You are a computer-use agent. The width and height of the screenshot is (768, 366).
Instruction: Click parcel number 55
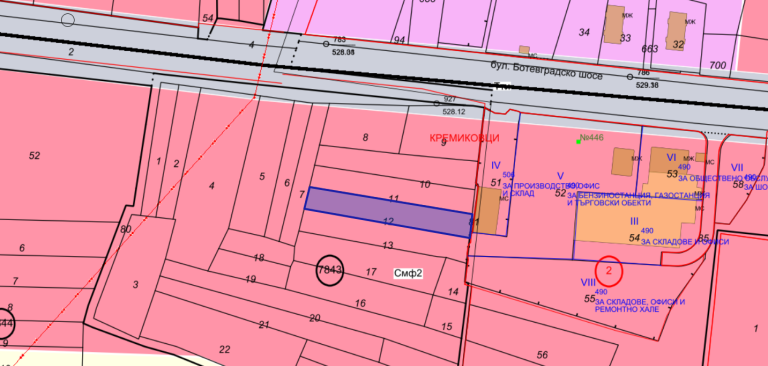589,298
